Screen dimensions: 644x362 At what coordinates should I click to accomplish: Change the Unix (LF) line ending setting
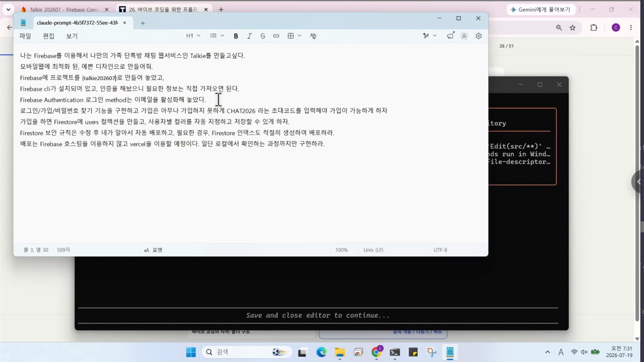373,250
